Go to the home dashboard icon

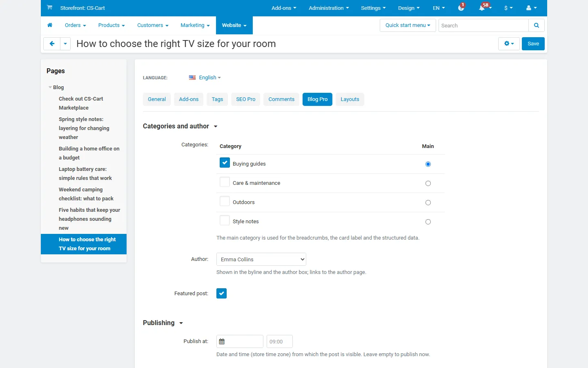click(x=50, y=25)
